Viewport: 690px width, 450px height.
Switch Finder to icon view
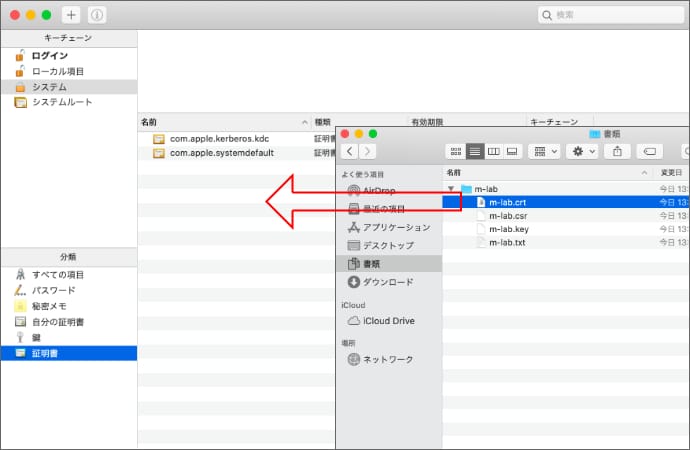[x=457, y=151]
